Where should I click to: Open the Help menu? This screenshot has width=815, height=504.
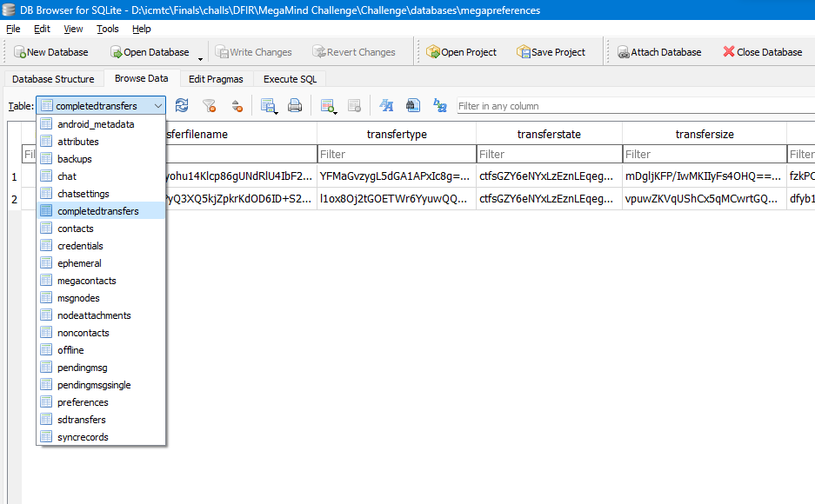pos(142,29)
